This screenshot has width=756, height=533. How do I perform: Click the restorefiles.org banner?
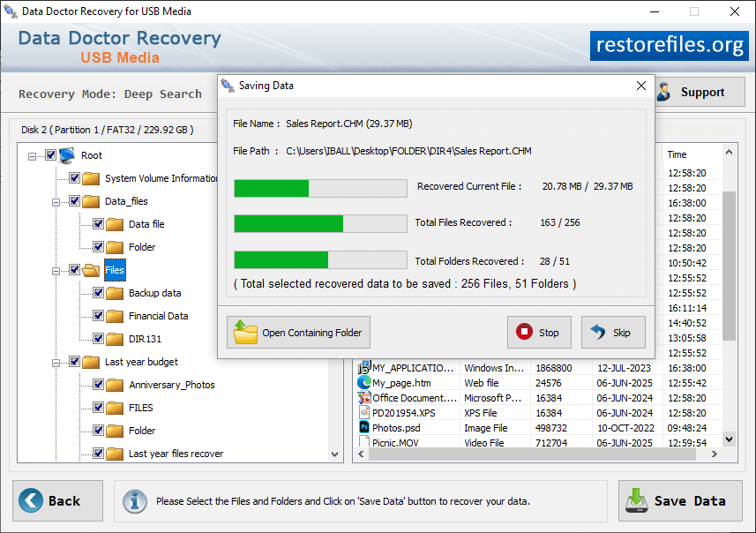click(x=670, y=45)
